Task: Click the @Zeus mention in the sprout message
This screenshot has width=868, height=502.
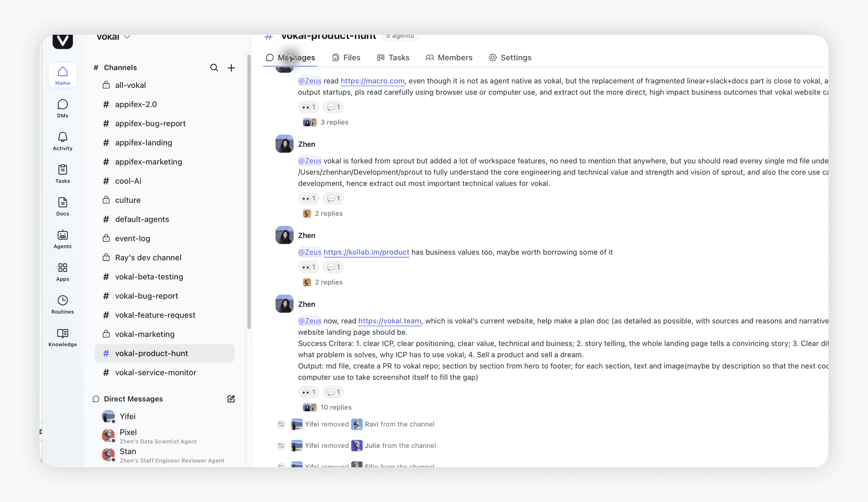Action: (x=310, y=161)
